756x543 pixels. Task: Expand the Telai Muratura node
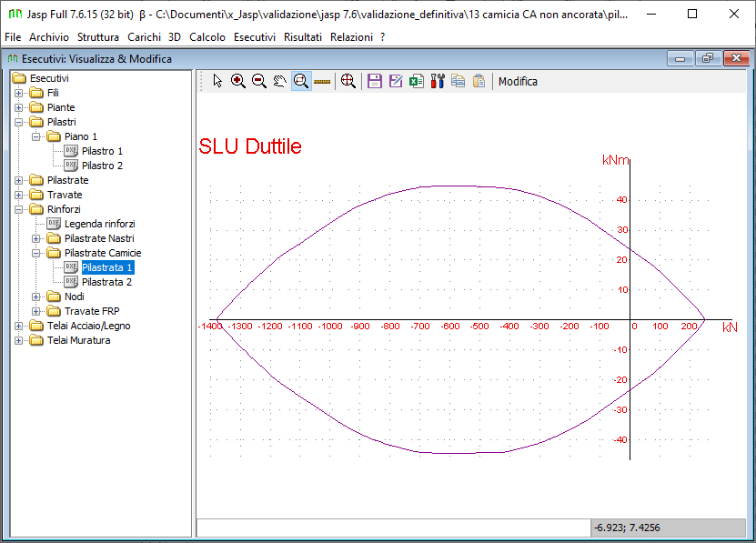(x=18, y=340)
